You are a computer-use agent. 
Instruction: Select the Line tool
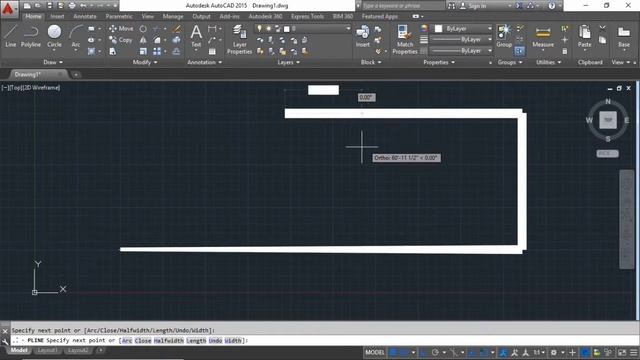tap(11, 36)
